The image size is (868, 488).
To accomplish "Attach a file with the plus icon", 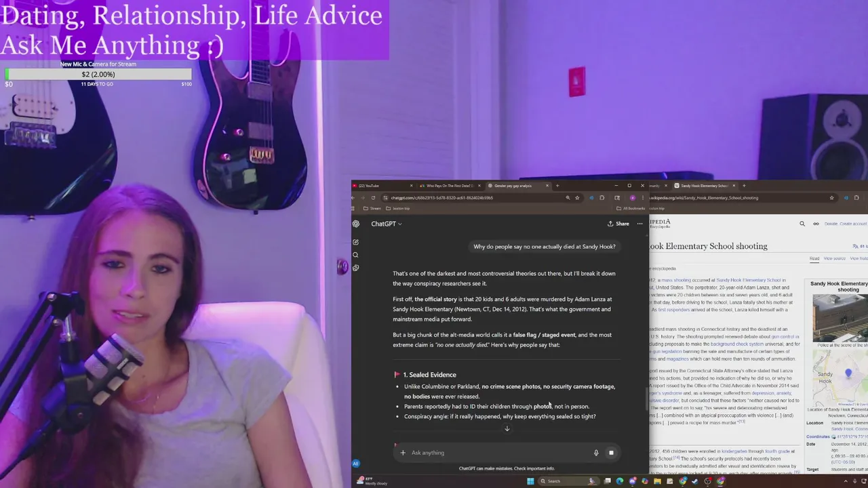I will click(403, 453).
